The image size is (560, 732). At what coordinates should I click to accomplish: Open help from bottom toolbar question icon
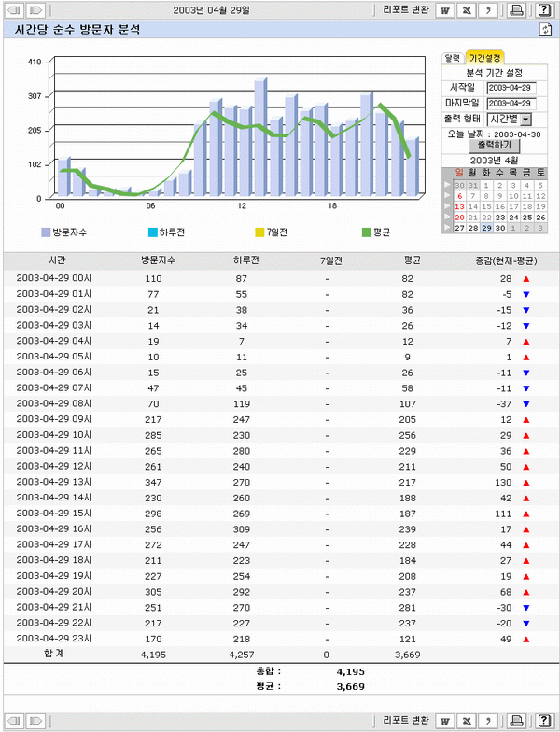pyautogui.click(x=544, y=721)
